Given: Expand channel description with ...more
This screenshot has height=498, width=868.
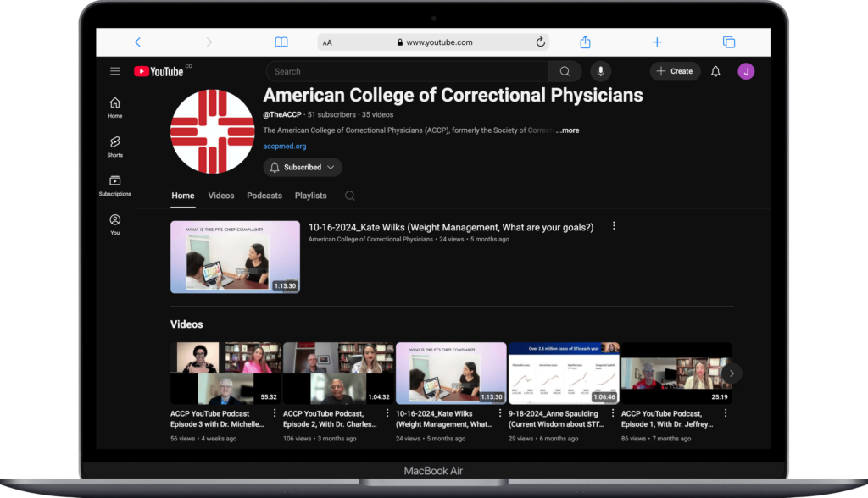Looking at the screenshot, I should 567,130.
